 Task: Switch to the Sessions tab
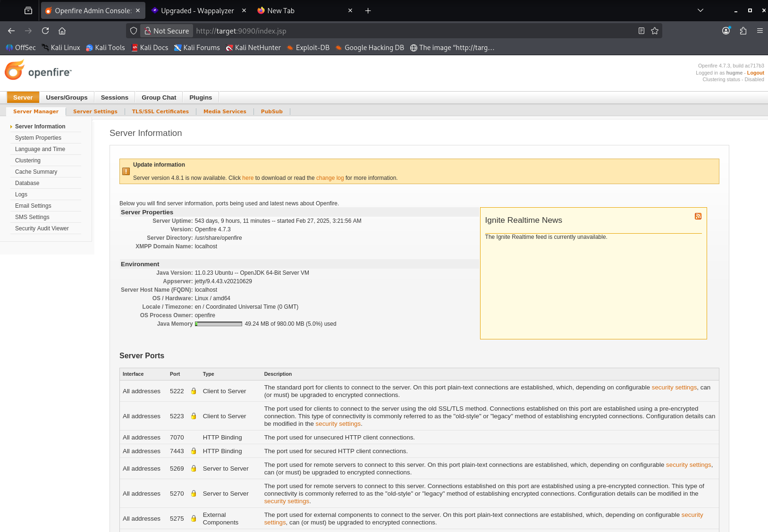[115, 97]
